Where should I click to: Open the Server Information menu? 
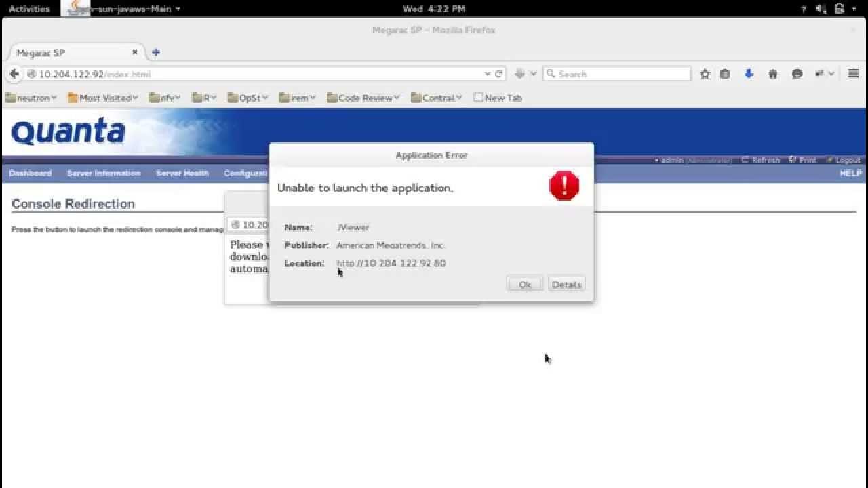pyautogui.click(x=104, y=174)
